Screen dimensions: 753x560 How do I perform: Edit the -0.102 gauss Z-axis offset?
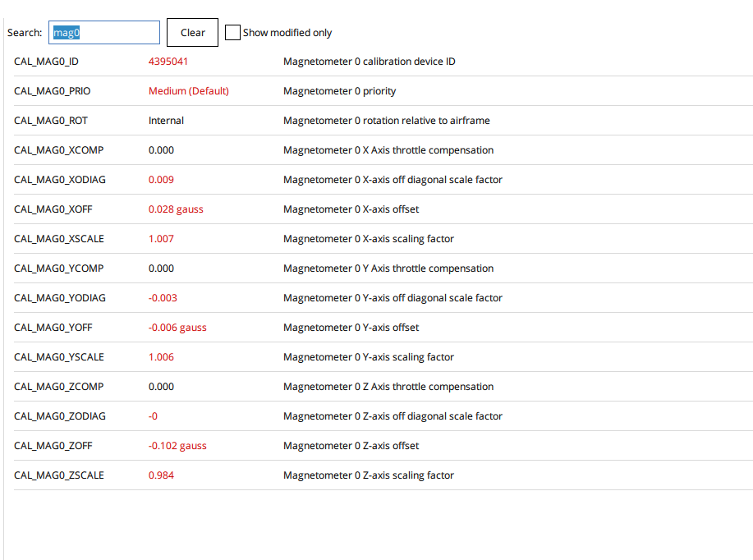(x=177, y=446)
